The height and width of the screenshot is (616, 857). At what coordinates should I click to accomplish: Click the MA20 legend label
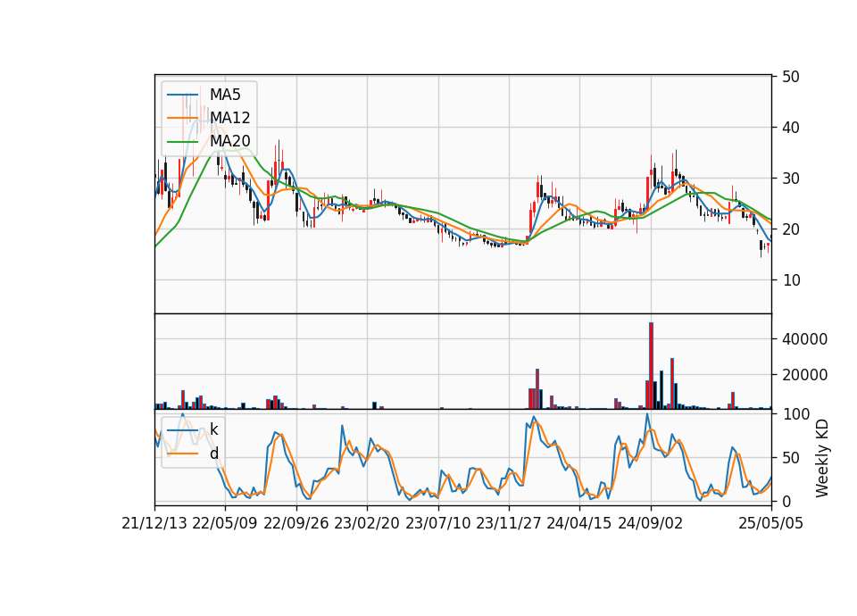229,141
